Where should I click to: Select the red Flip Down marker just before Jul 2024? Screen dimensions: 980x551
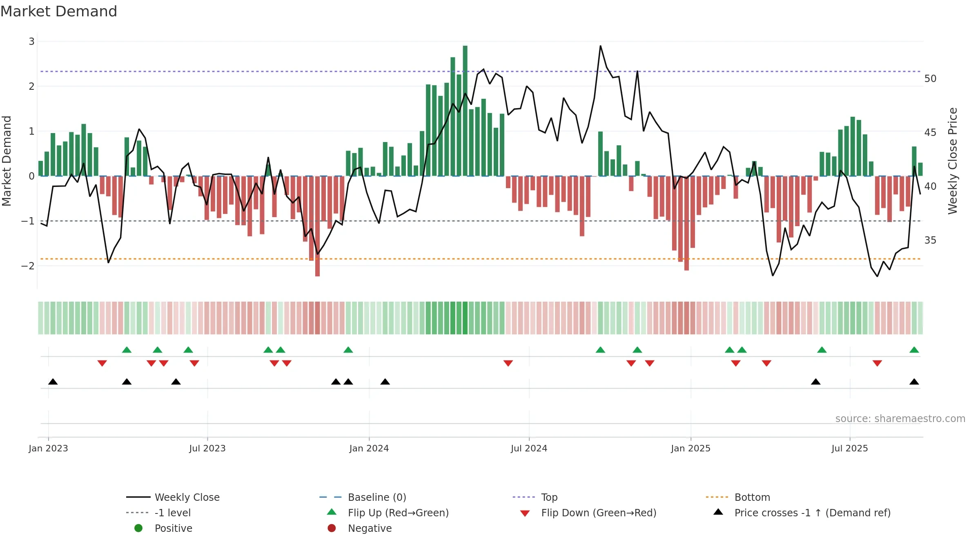click(x=508, y=363)
